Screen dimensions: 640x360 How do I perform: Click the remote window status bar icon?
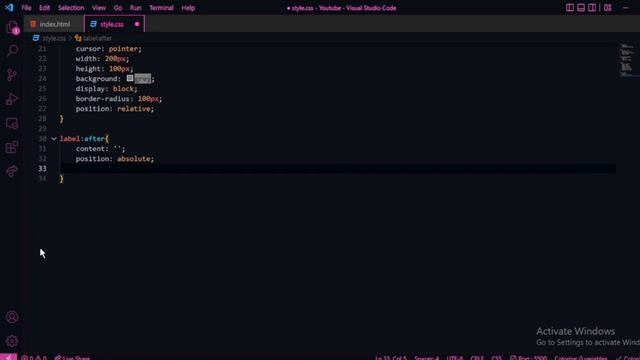[x=9, y=357]
